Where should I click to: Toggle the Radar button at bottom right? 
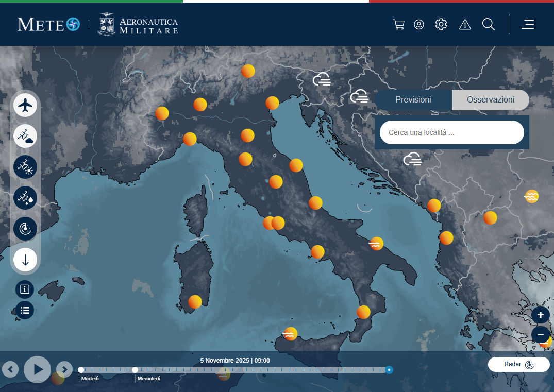click(x=518, y=365)
